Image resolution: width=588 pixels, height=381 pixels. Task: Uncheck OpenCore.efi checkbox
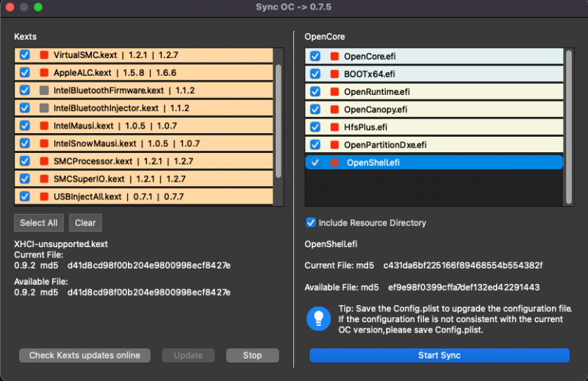(x=315, y=57)
